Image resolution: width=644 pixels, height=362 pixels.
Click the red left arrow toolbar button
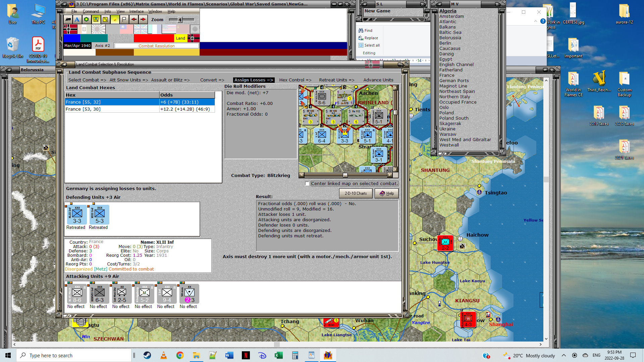(134, 19)
